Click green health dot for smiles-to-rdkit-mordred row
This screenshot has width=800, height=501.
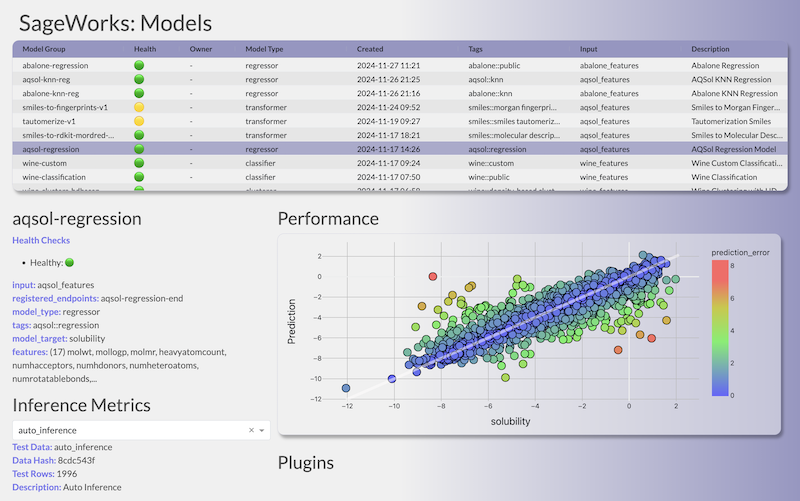click(x=139, y=135)
